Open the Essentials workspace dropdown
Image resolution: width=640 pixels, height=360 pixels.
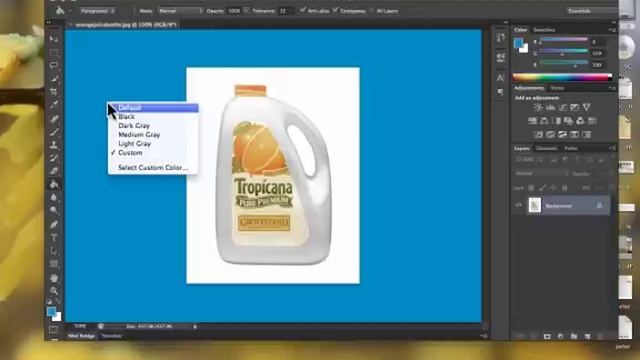click(x=592, y=11)
